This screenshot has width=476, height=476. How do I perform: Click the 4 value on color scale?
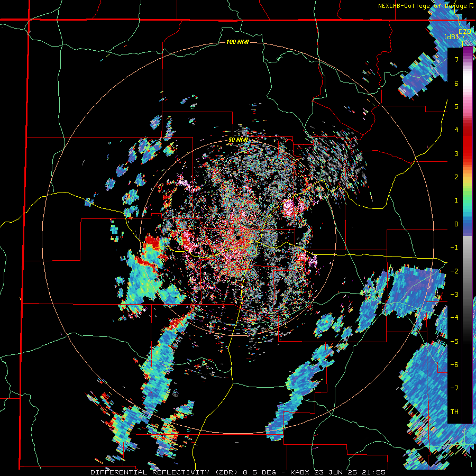click(x=456, y=130)
